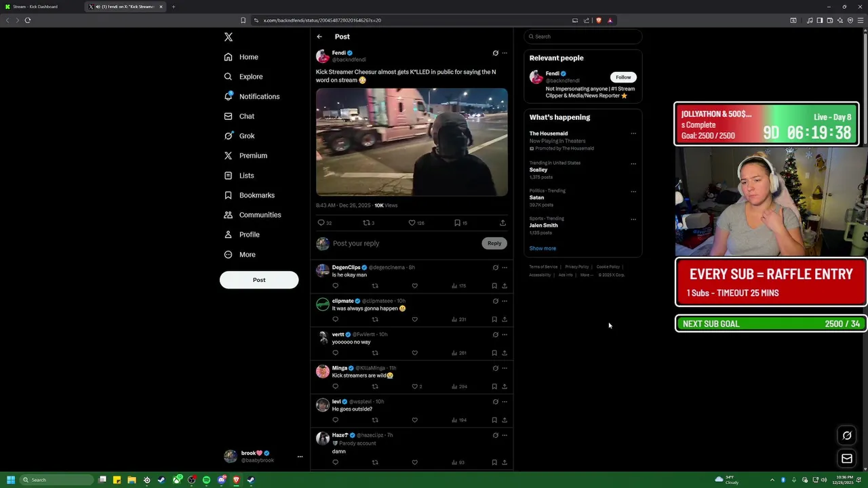Play the pink truck video thumbnail
868x488 pixels.
[x=412, y=142]
